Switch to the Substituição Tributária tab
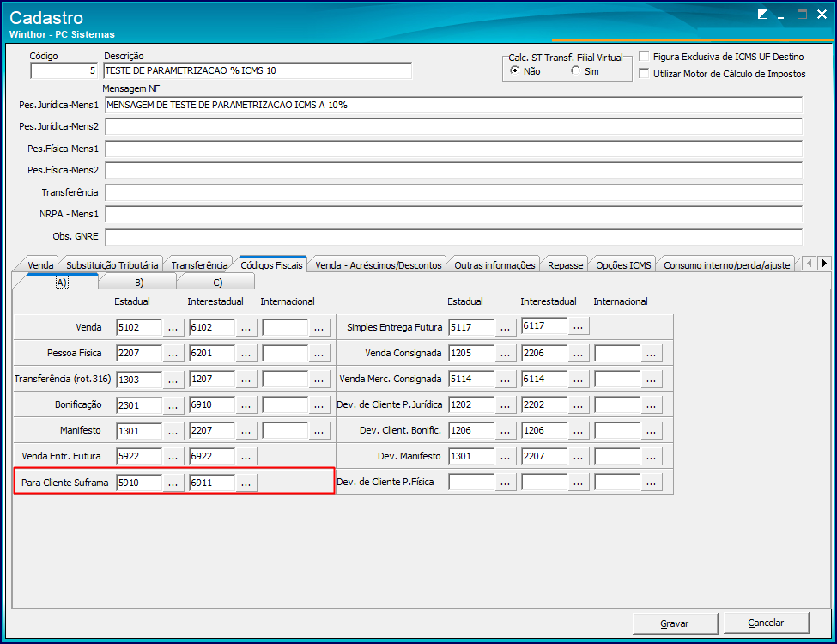Screen dimensions: 837x644 point(112,265)
